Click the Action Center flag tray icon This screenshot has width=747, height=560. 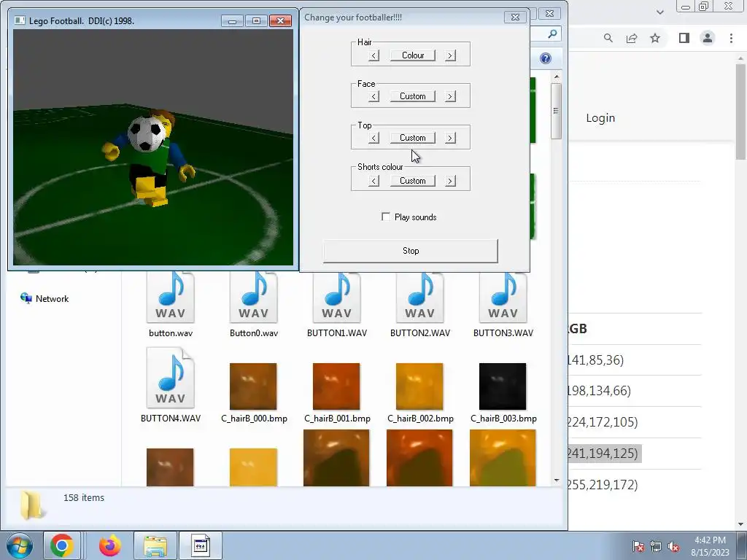[x=638, y=546]
